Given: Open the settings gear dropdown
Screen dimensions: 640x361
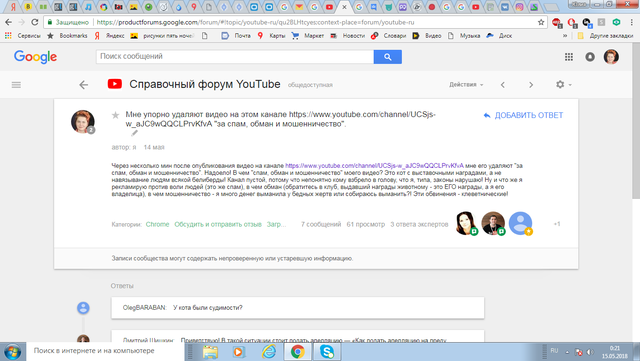Looking at the screenshot, I should tap(563, 85).
